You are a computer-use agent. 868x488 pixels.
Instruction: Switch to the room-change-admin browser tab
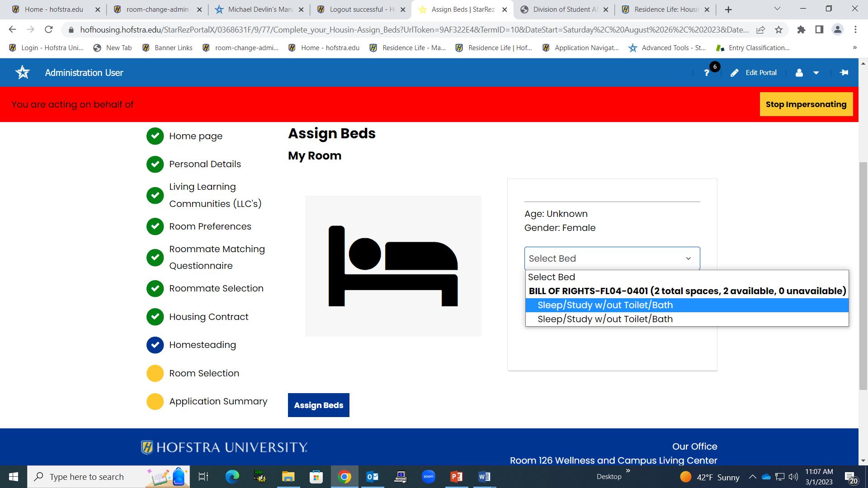157,9
